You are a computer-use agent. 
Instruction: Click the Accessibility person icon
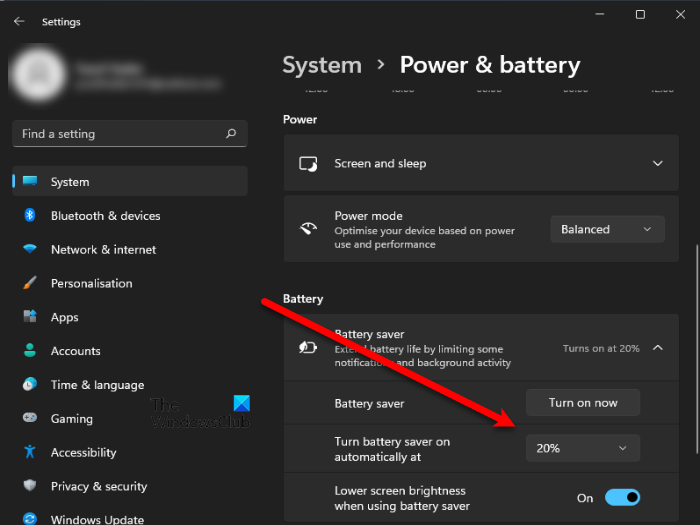(30, 453)
